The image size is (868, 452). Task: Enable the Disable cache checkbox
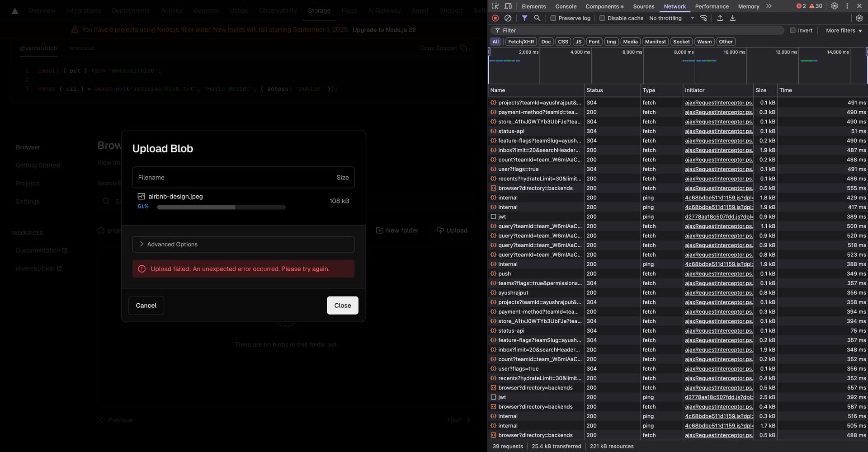(602, 18)
